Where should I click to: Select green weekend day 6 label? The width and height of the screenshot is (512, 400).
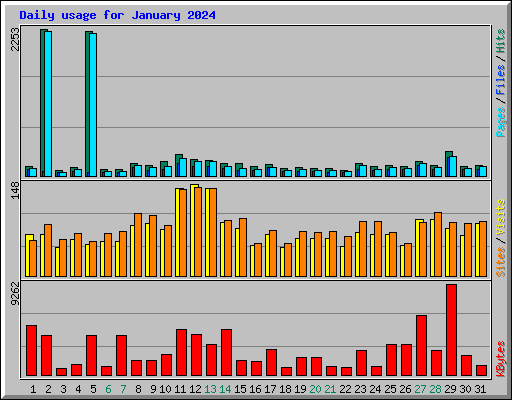(108, 389)
